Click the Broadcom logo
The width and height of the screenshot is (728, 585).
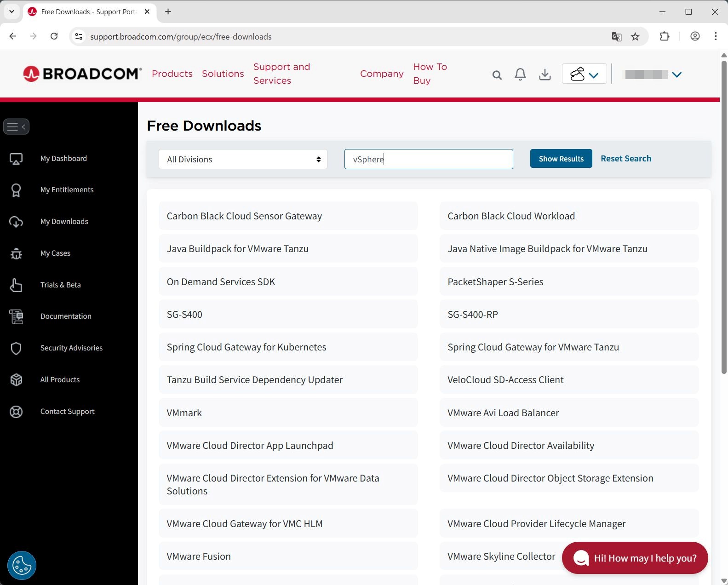pos(82,74)
